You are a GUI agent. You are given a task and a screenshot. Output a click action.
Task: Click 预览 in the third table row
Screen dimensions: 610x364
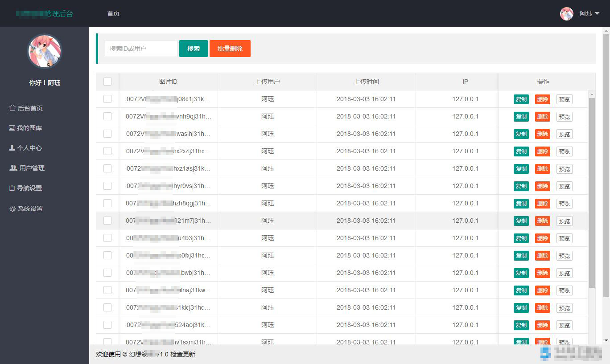564,134
